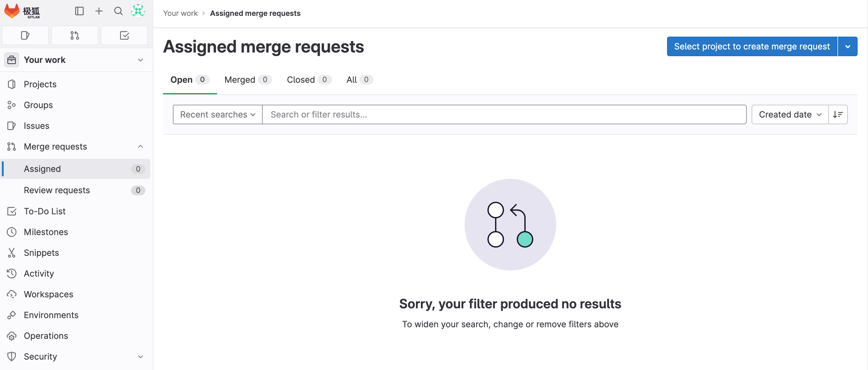The width and height of the screenshot is (868, 370).
Task: Open the blue create-button dropdown arrow
Action: pyautogui.click(x=848, y=46)
